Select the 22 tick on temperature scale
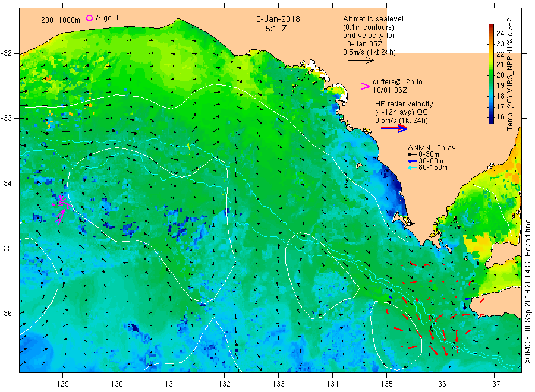This screenshot has height=392, width=535. coord(500,54)
